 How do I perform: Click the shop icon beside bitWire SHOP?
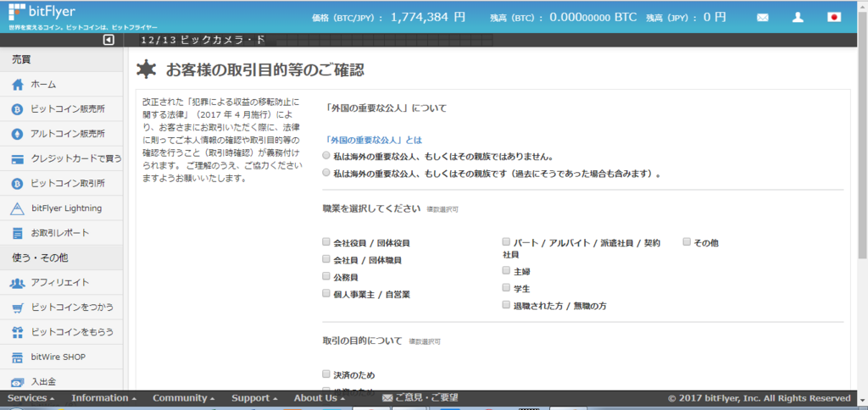pyautogui.click(x=18, y=357)
